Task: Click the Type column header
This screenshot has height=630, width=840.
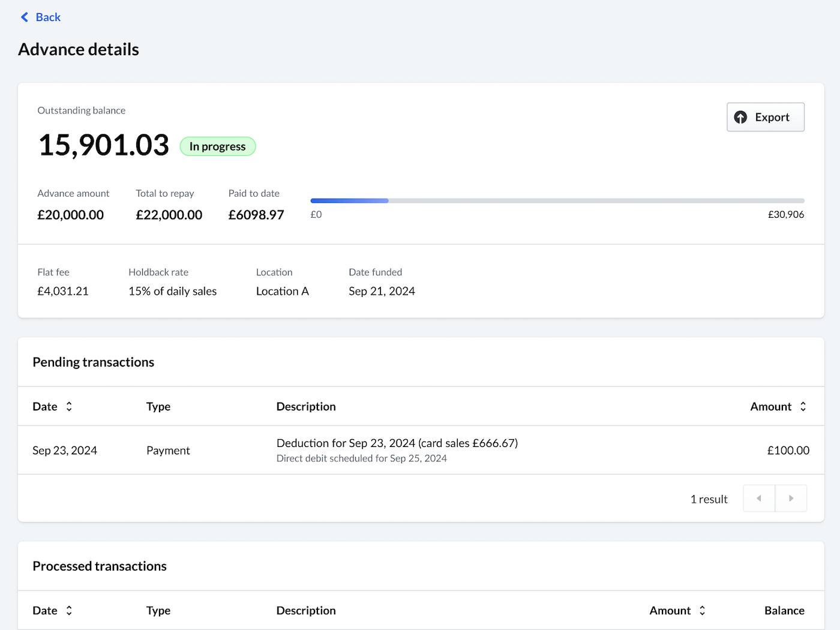Action: tap(158, 406)
